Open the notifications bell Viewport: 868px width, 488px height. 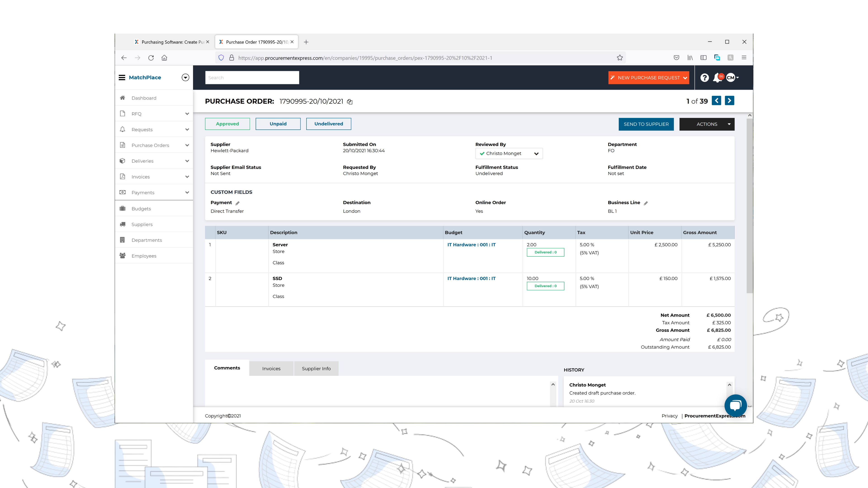tap(717, 77)
